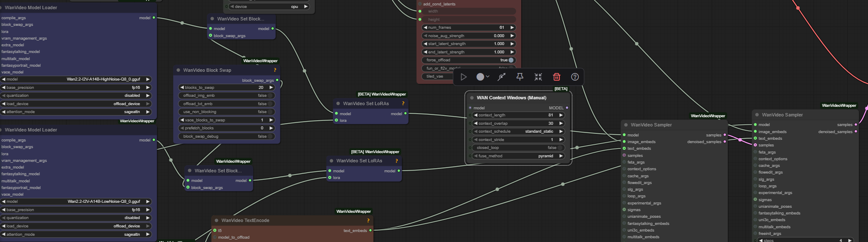Click the MODEL output port of WAN Context Windows
Screen dimensions: 868x242
pyautogui.click(x=567, y=108)
